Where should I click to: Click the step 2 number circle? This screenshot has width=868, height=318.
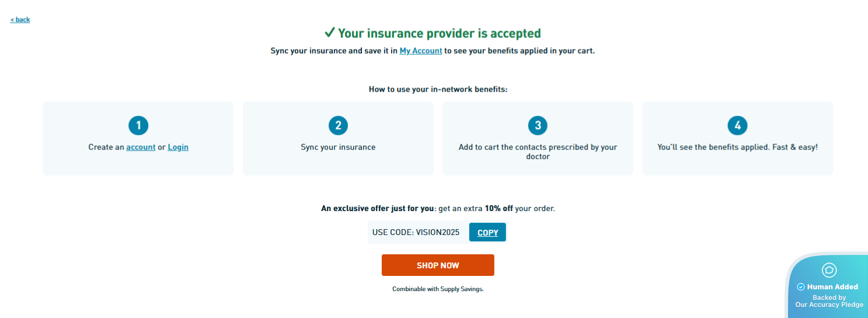point(338,125)
